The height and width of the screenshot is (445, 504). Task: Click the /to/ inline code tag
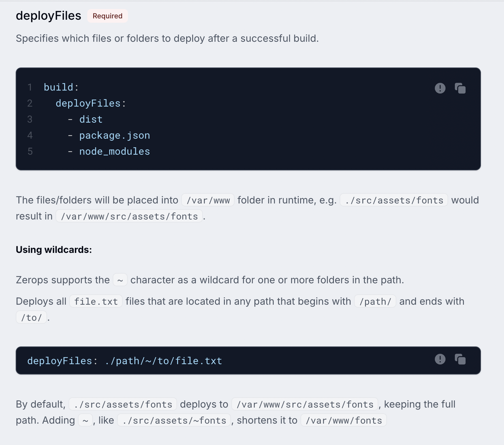point(31,317)
